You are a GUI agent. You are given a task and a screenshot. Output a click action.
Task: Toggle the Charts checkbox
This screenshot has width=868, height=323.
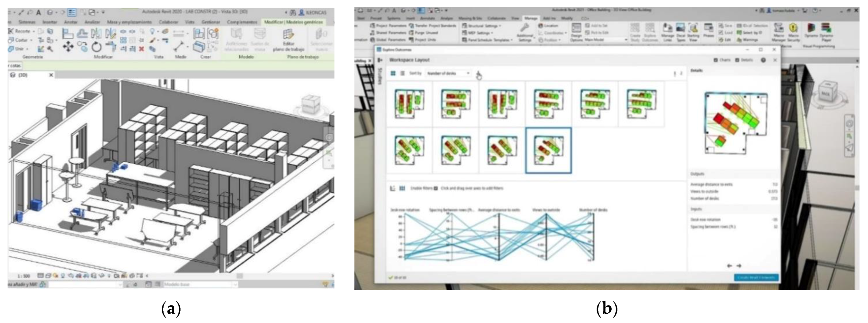point(715,60)
